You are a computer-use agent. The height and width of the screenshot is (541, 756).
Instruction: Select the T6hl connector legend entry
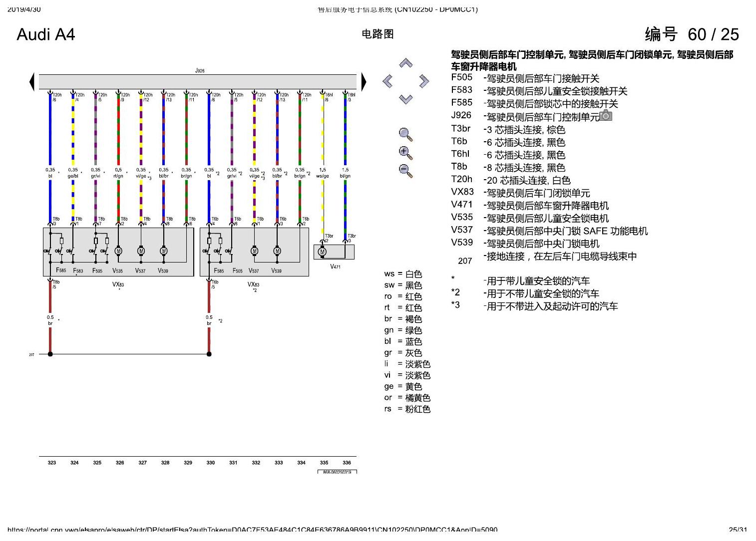pyautogui.click(x=508, y=155)
